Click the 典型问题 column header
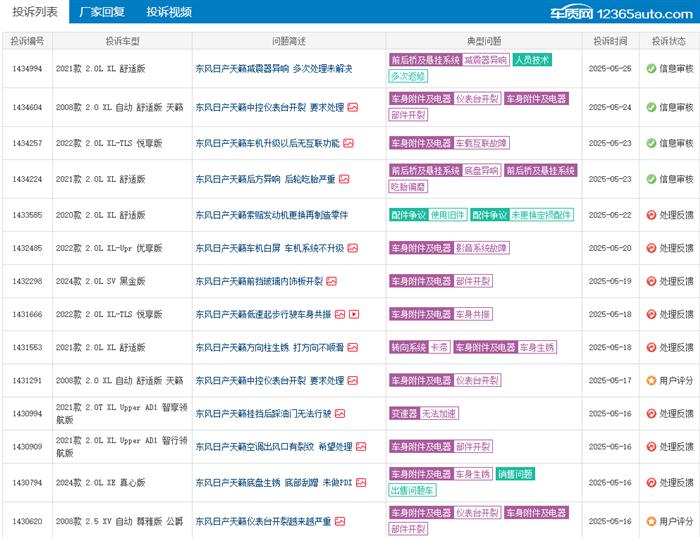 coord(484,41)
